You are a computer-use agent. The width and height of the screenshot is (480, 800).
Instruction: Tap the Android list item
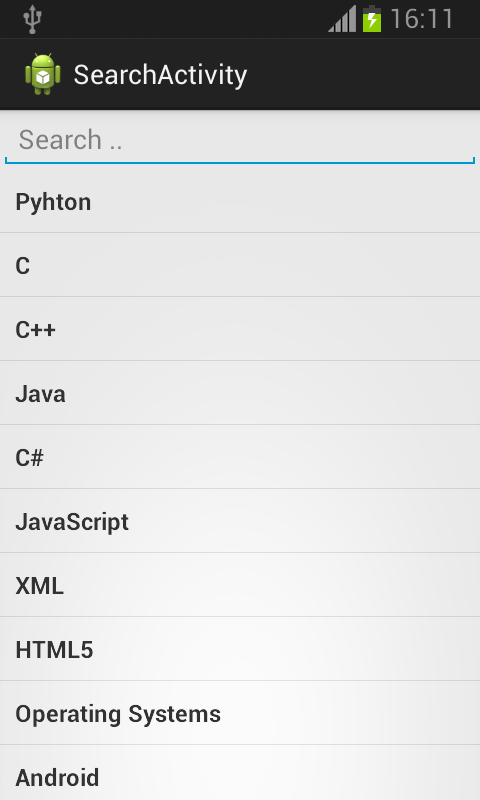pyautogui.click(x=240, y=773)
